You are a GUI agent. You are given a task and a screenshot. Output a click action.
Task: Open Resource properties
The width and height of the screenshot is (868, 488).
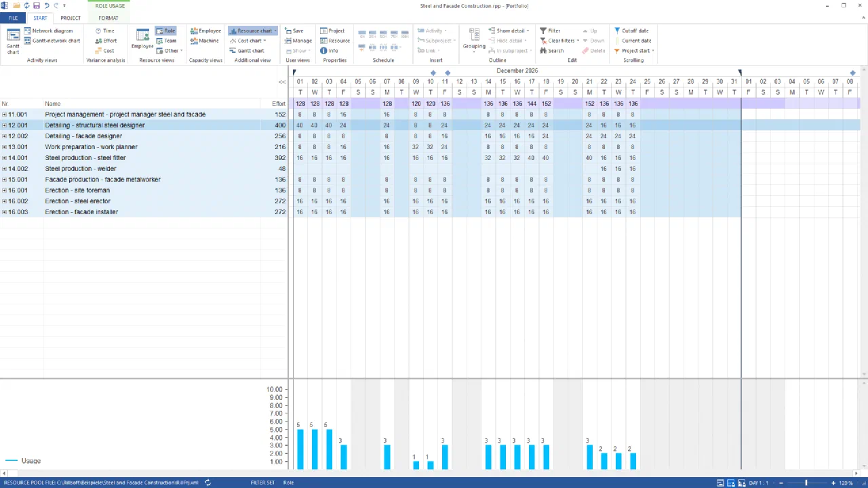coord(335,41)
